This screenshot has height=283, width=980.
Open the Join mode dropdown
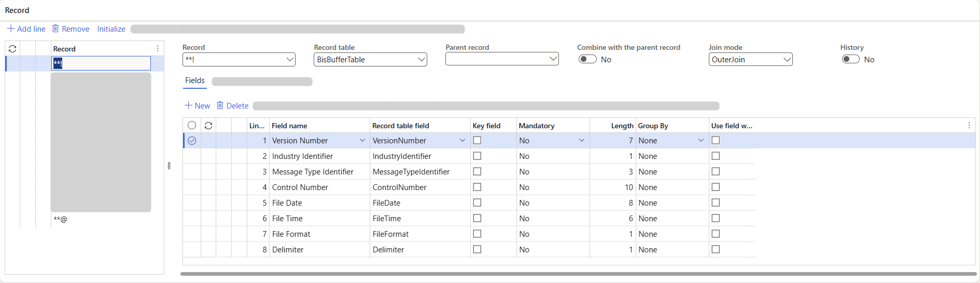[787, 60]
